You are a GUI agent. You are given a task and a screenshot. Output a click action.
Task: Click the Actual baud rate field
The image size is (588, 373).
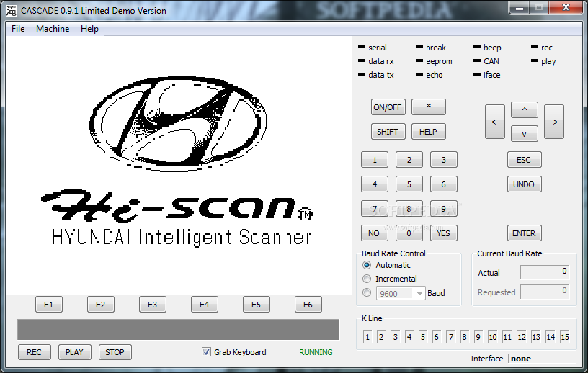pyautogui.click(x=545, y=272)
